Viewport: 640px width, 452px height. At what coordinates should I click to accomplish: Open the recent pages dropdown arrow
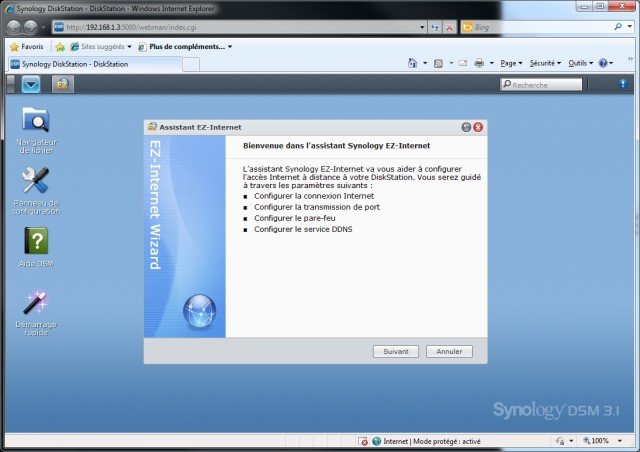tap(43, 27)
